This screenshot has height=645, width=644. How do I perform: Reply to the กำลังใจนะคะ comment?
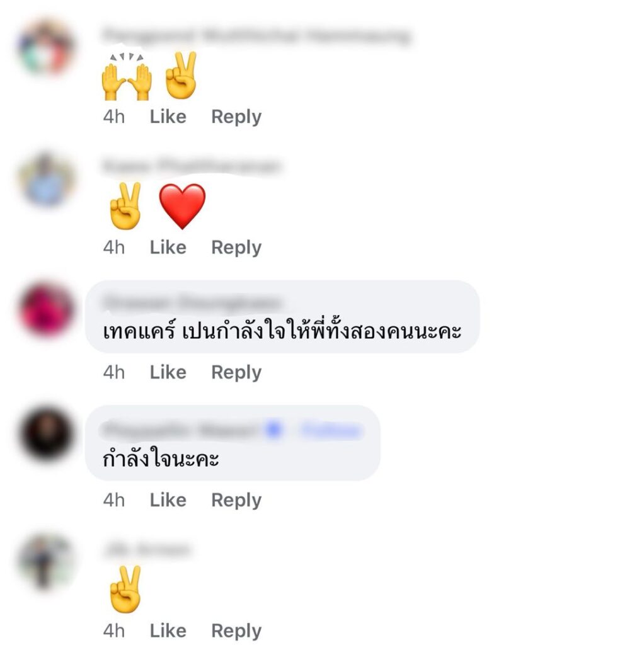point(236,501)
